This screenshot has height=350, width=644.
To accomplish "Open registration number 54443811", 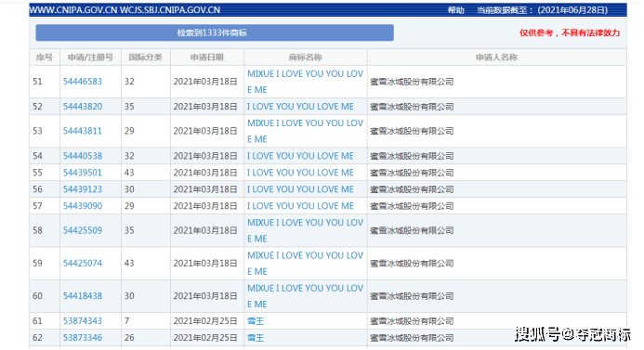I will pos(82,131).
